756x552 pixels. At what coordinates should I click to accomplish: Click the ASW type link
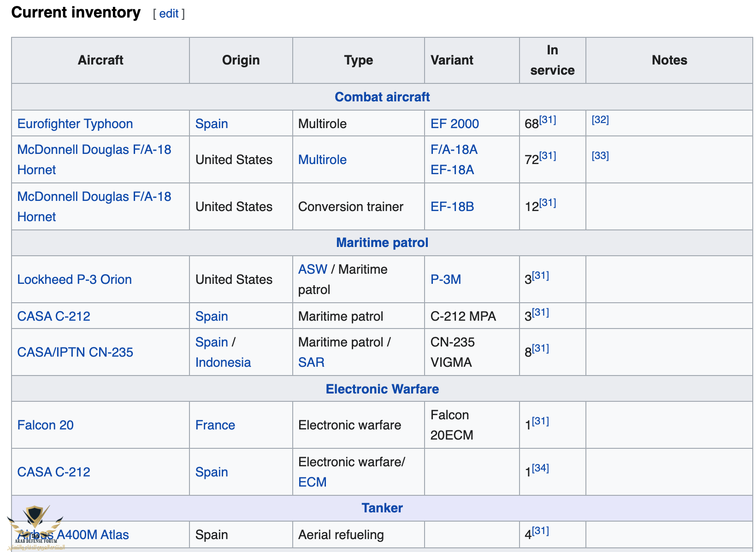313,269
